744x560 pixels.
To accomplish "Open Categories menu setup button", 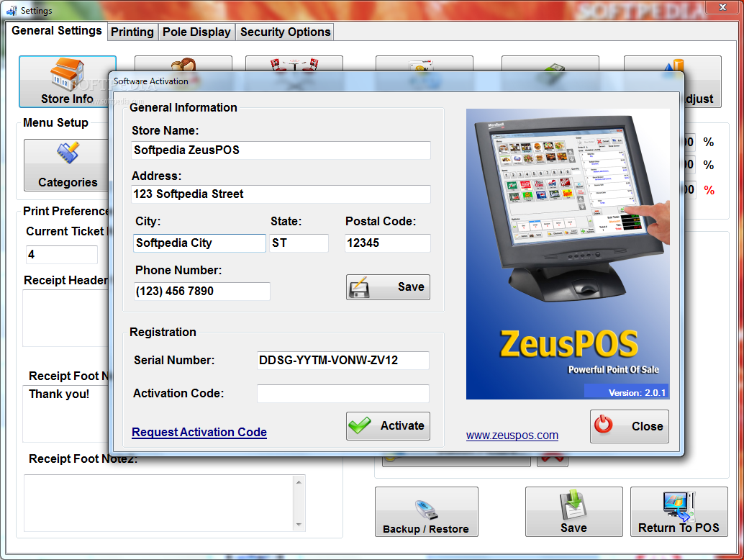I will tap(66, 165).
